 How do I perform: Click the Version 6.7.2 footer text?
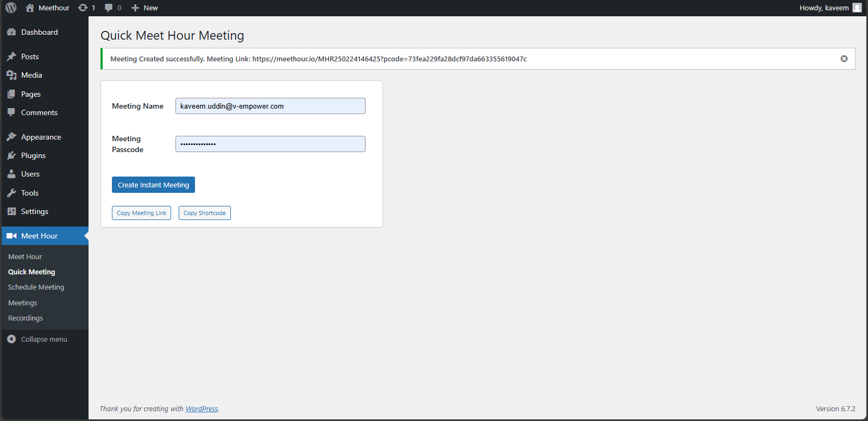[x=835, y=409]
